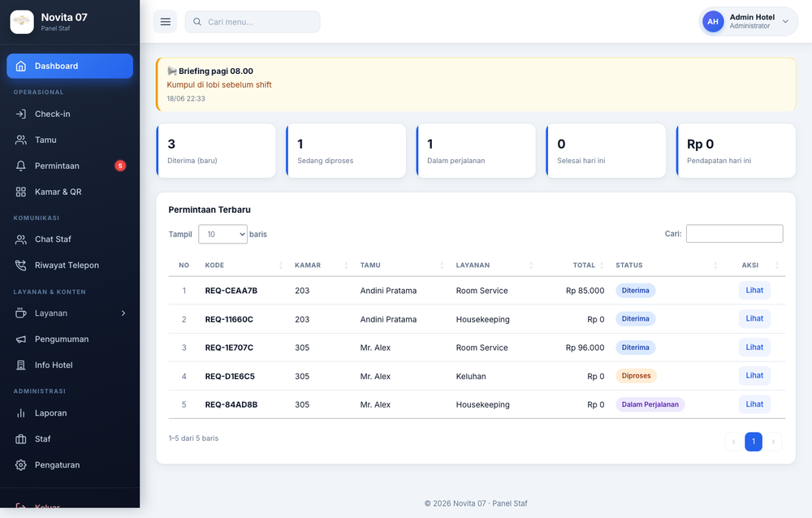Sort table by the TAMU column

(403, 265)
